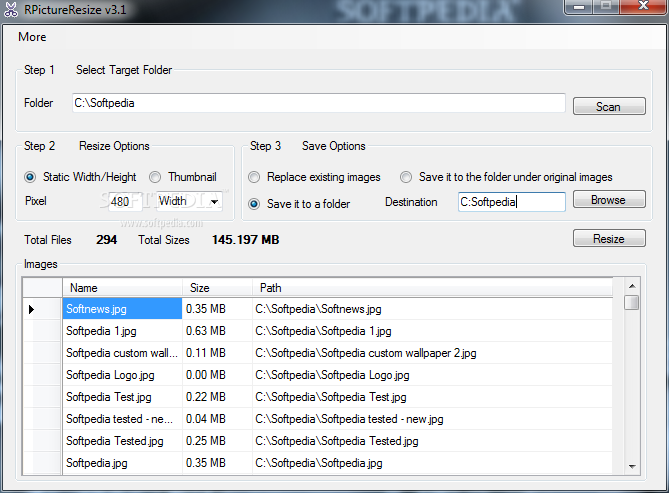Click the row selector arrow for Softnews.jpg
The width and height of the screenshot is (669, 493).
click(42, 309)
